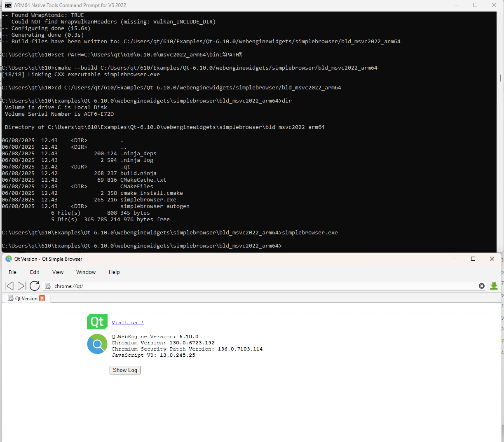
Task: Open the Help menu
Action: click(x=114, y=272)
